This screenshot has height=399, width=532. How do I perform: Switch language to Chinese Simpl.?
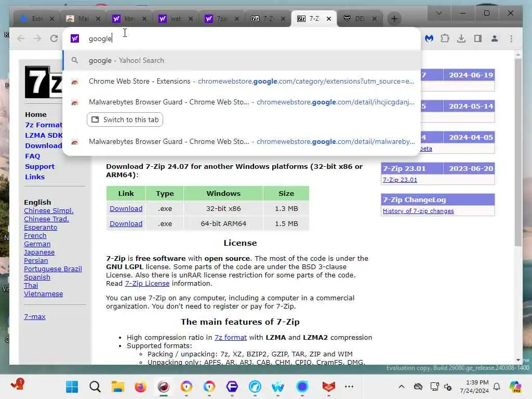pos(48,211)
